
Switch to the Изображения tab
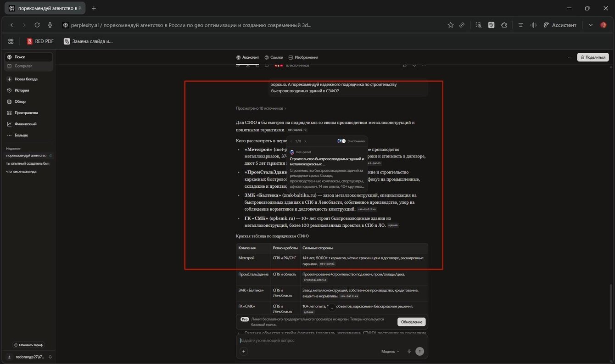click(303, 57)
